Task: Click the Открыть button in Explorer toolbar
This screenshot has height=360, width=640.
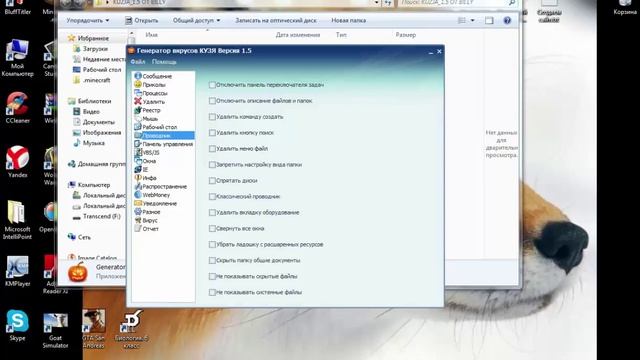Action: [x=142, y=20]
